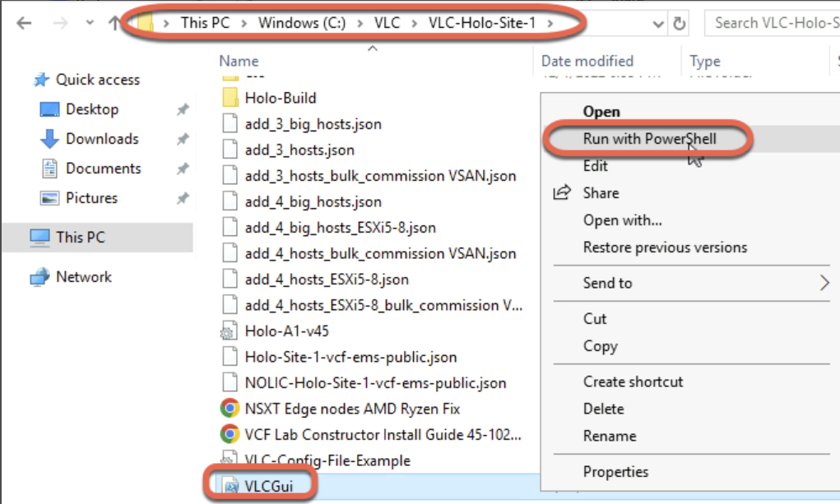Click the Forward navigation arrow

click(61, 23)
